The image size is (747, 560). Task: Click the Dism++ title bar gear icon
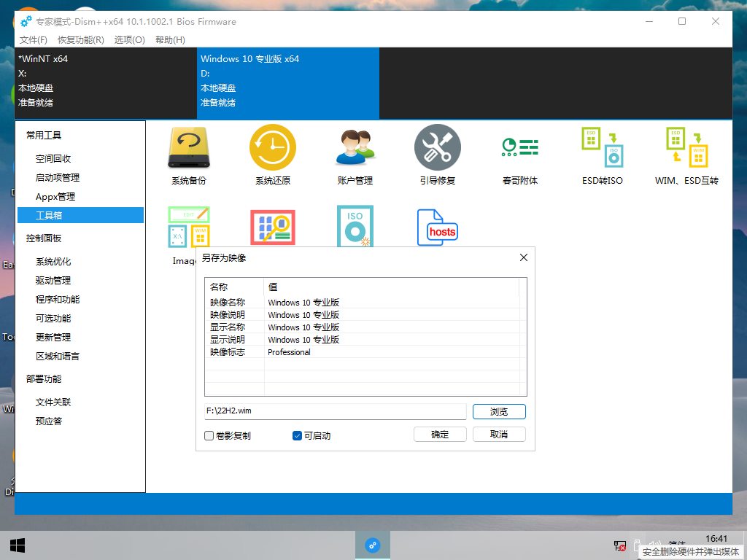click(26, 21)
